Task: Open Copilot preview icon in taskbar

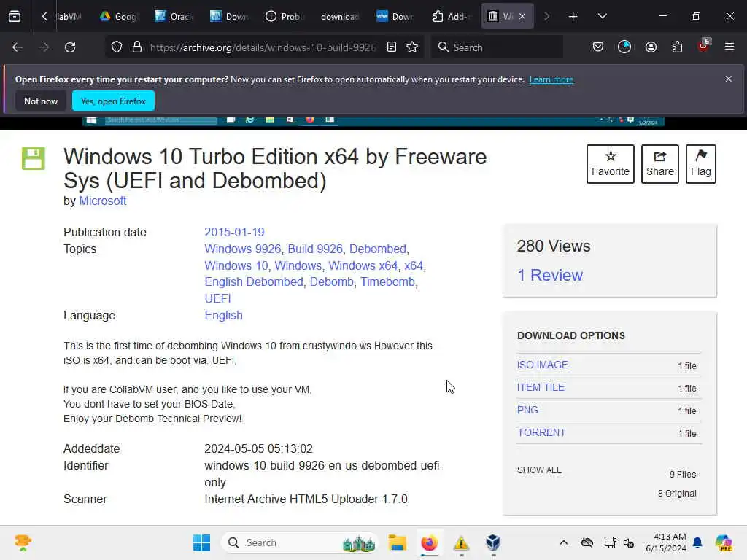Action: [723, 542]
